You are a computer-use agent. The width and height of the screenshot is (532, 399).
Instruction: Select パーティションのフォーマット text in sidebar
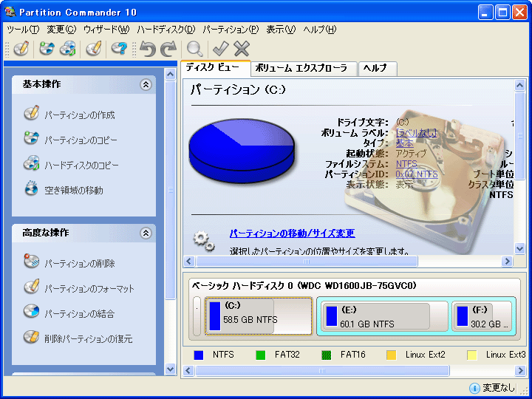[x=89, y=289]
